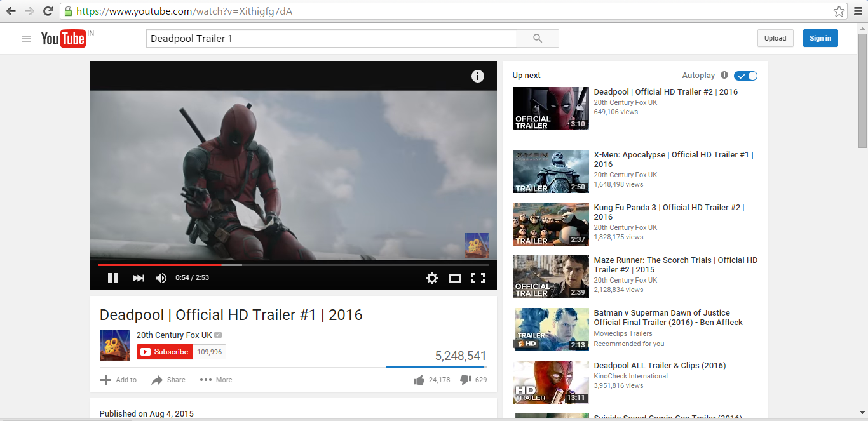Click the 1,648,498 views text
This screenshot has width=868, height=421.
618,184
